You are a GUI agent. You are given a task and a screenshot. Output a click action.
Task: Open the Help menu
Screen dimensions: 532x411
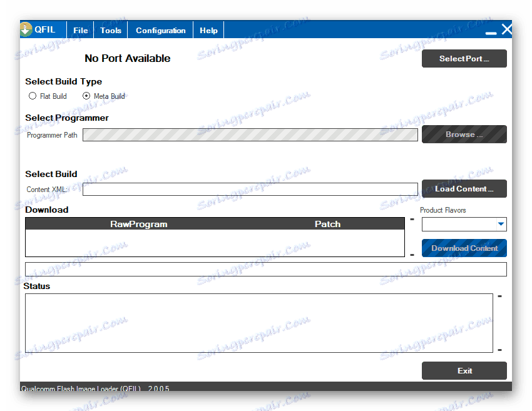point(208,30)
